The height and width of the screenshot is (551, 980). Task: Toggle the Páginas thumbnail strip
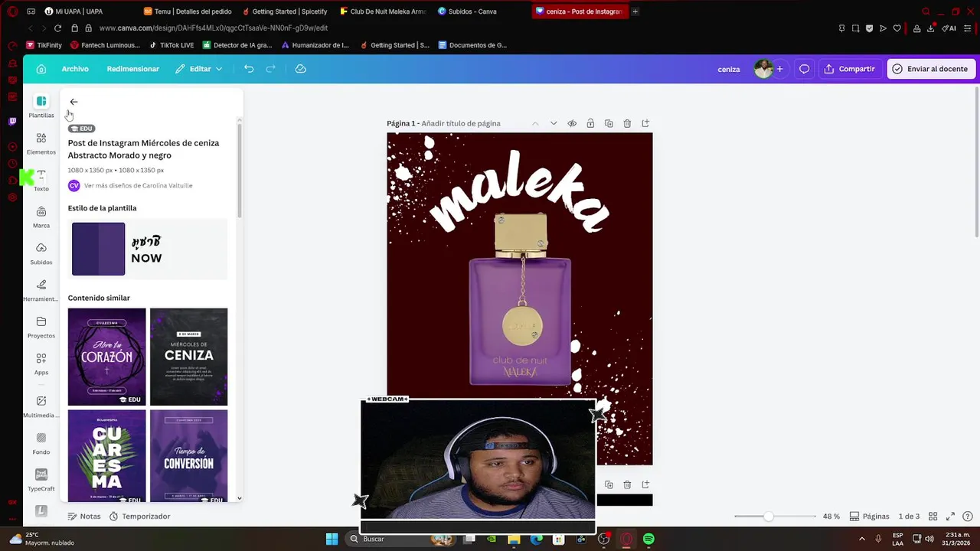pyautogui.click(x=870, y=517)
